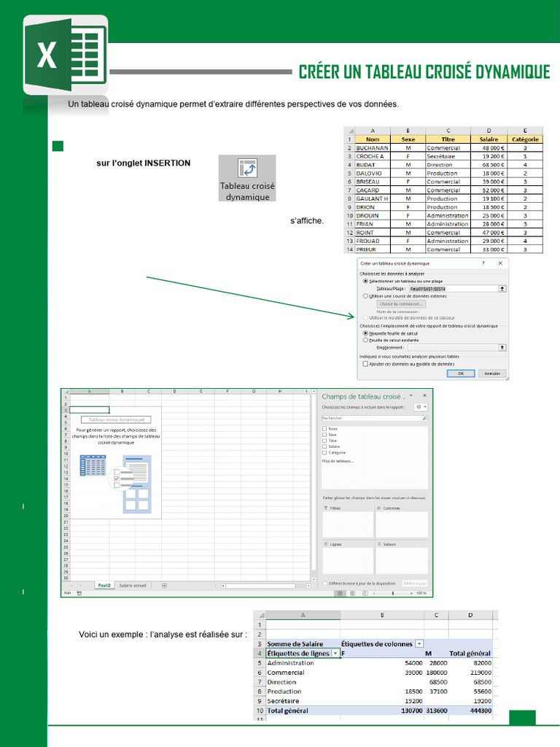Check the Salaire field checkbox
The image size is (560, 747).
pyautogui.click(x=324, y=446)
